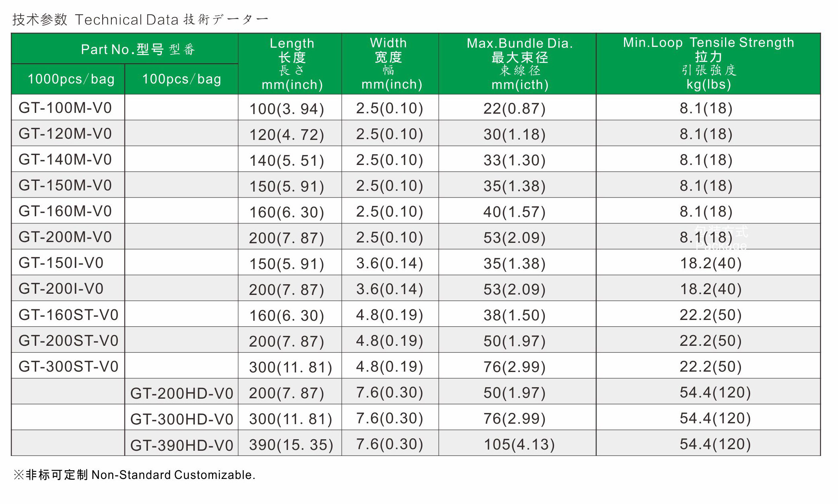Select the GT-150I-V0 row label
The image size is (838, 504).
(x=61, y=263)
